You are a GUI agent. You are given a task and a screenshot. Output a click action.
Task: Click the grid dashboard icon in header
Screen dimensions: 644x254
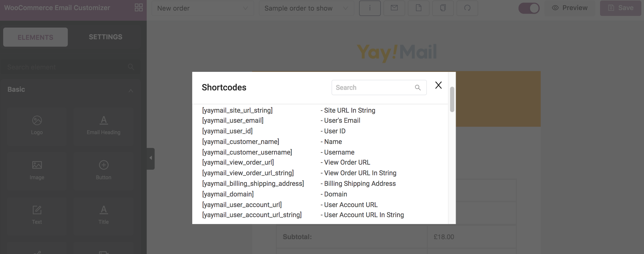tap(138, 8)
